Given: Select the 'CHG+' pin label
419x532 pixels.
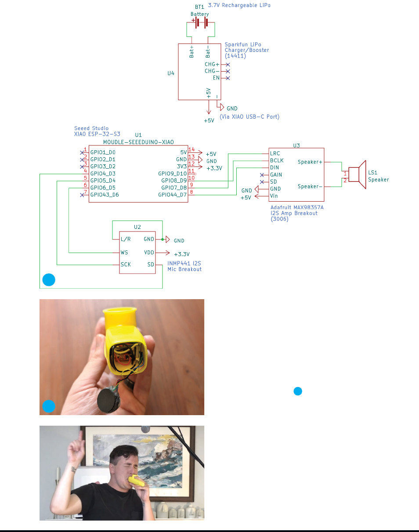Looking at the screenshot, I should tap(212, 64).
